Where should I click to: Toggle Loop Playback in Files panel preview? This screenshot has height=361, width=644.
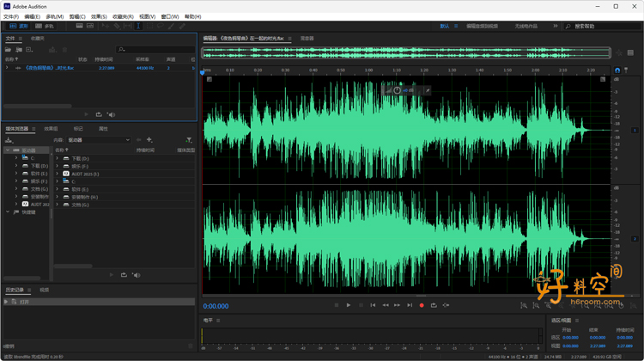coord(99,114)
